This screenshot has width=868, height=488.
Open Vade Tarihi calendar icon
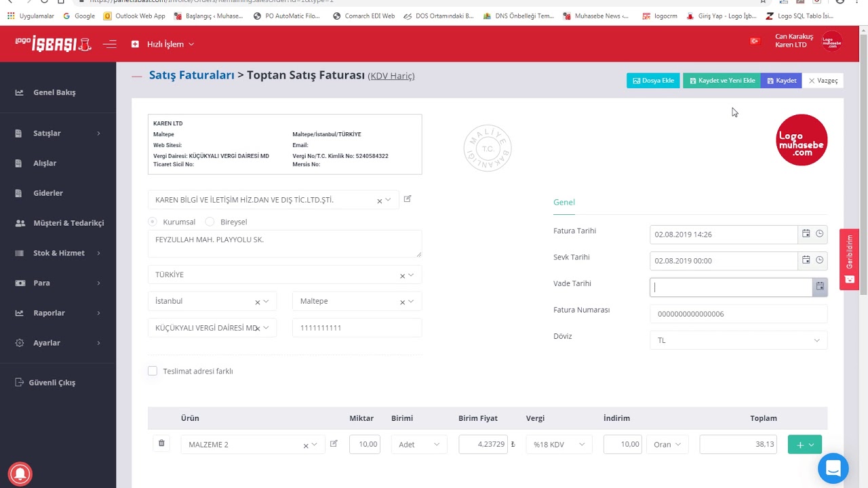(820, 287)
